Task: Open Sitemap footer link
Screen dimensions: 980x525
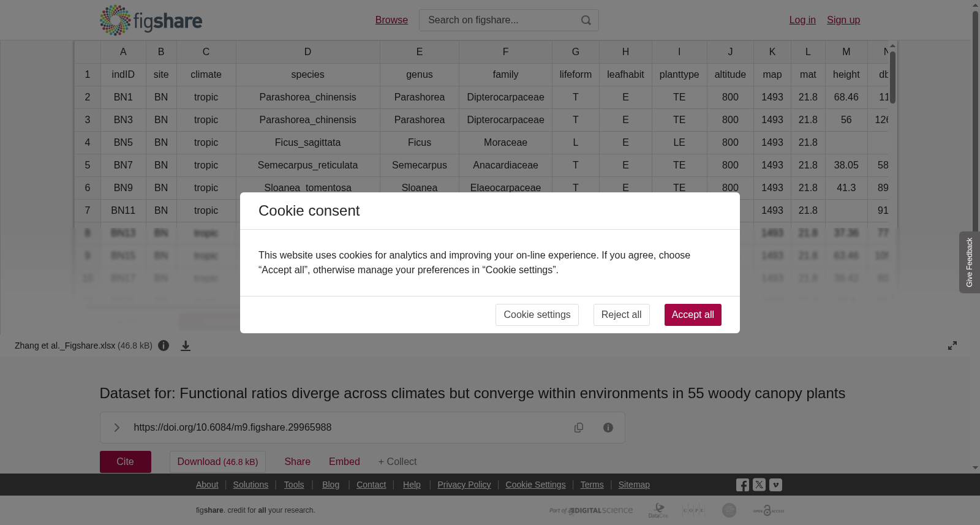Action: pyautogui.click(x=634, y=485)
